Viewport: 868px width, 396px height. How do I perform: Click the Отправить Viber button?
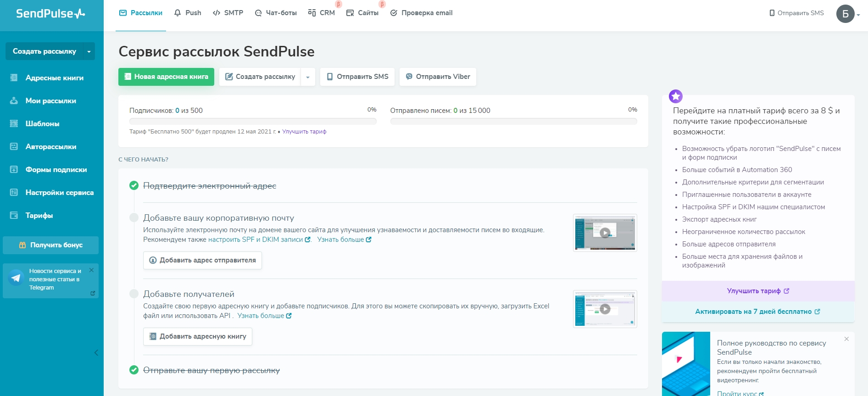[x=438, y=77]
